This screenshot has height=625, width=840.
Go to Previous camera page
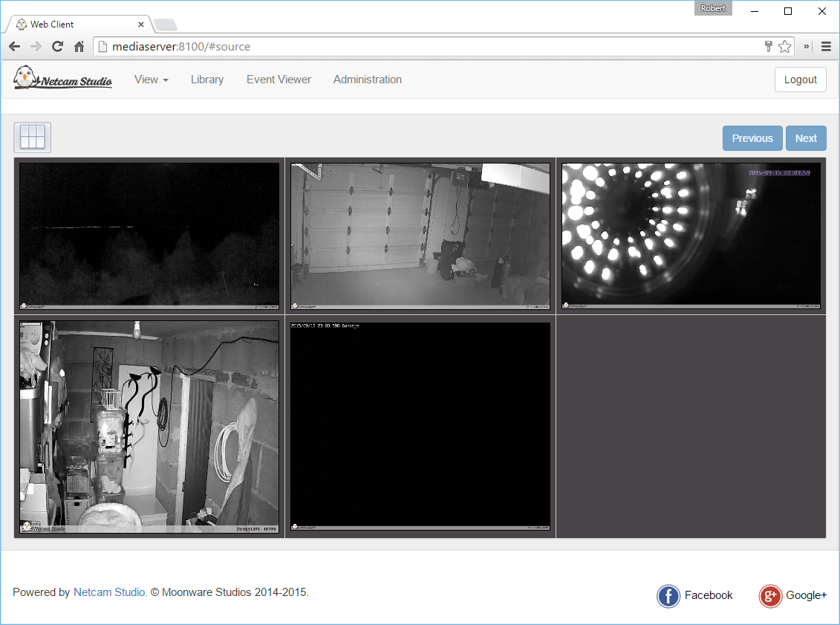coord(752,138)
